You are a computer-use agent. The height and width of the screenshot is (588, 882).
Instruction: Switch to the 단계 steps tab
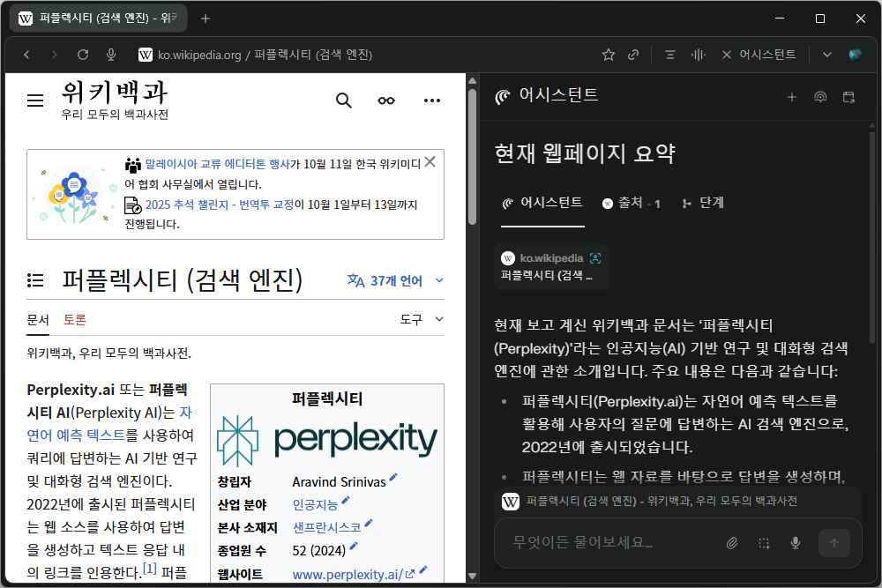pyautogui.click(x=703, y=203)
